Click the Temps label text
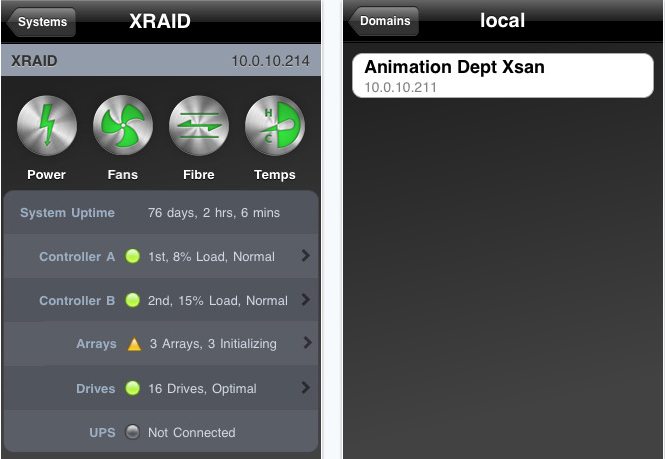The image size is (665, 459). 275,175
